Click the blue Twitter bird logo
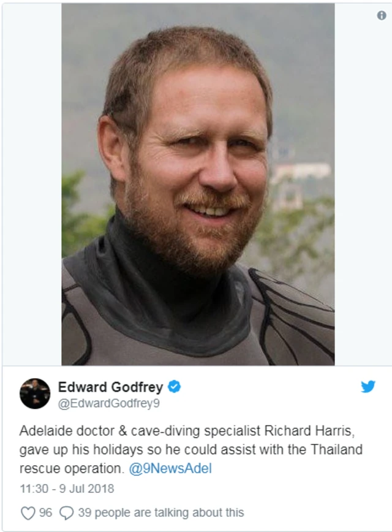The height and width of the screenshot is (532, 392). 368,387
